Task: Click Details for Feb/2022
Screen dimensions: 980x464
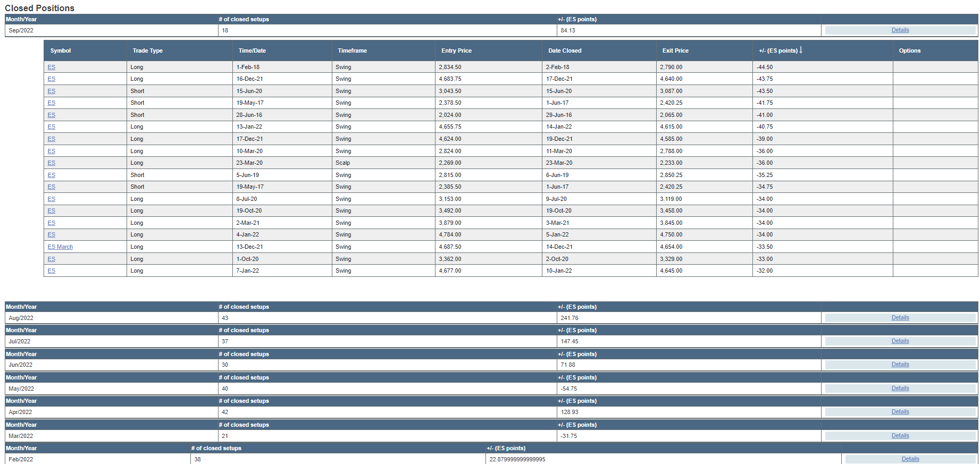Action: point(910,459)
